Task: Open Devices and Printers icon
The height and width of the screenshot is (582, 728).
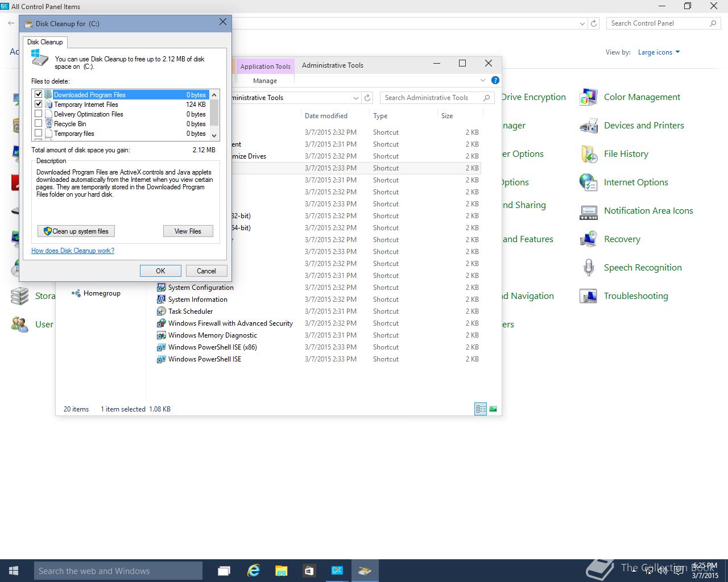Action: pyautogui.click(x=589, y=126)
